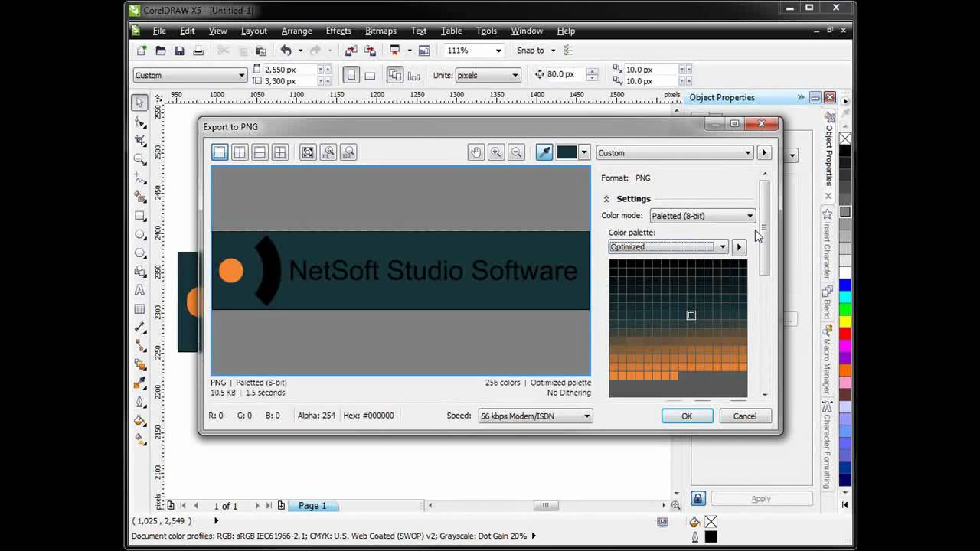Choose horizontal split preview layout
Viewport: 980px width, 551px height.
(x=260, y=152)
